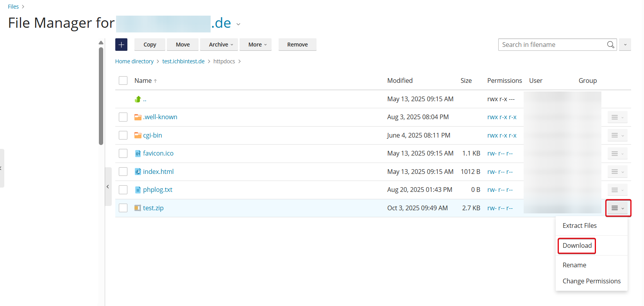Click the Copy button

coord(150,45)
